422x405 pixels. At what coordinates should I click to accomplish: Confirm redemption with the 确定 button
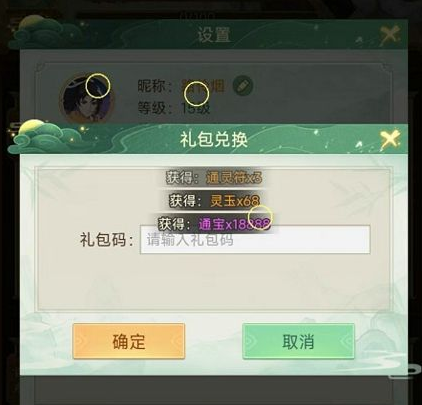[129, 341]
